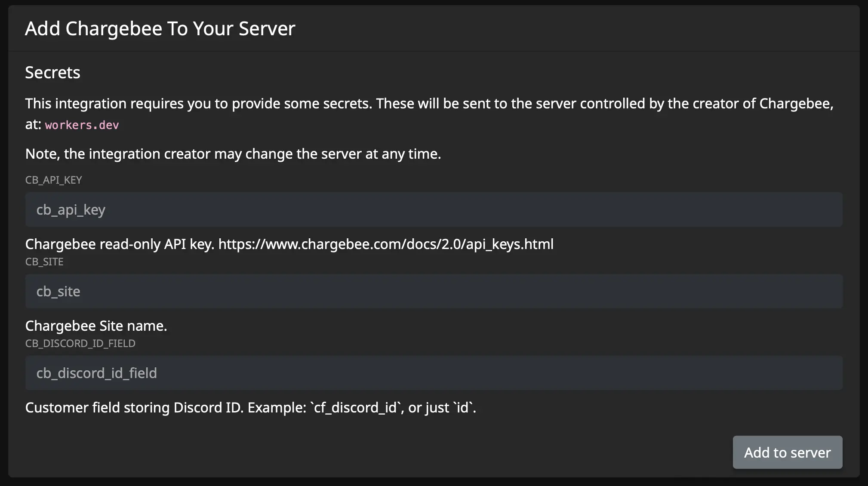The image size is (868, 486).
Task: Select the CB_API_KEY field label
Action: [53, 180]
